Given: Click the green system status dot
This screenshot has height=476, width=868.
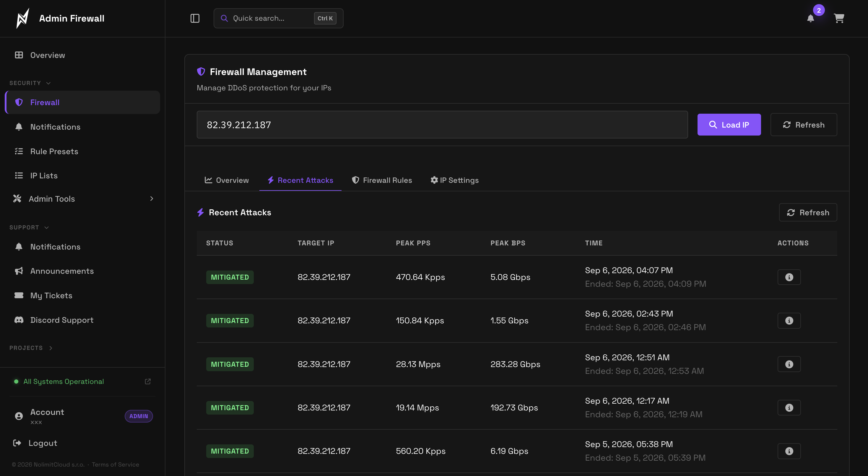Looking at the screenshot, I should 16,381.
